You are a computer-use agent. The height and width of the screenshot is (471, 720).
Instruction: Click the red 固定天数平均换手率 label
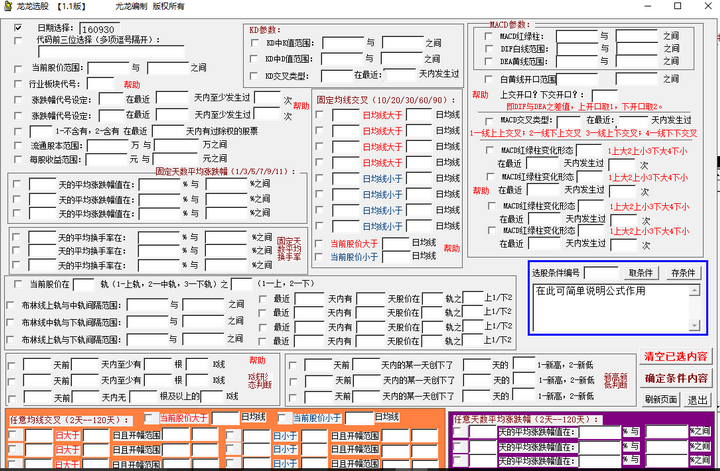289,249
